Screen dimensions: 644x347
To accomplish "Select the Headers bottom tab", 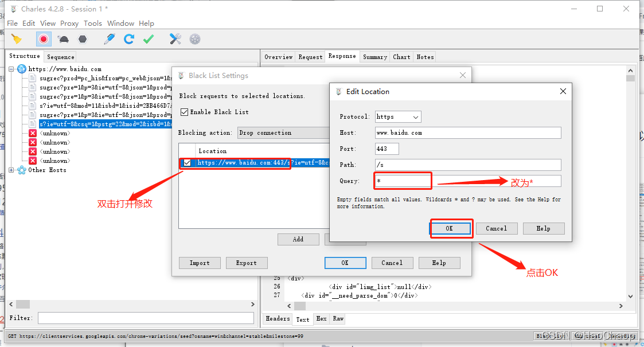I will tap(278, 319).
